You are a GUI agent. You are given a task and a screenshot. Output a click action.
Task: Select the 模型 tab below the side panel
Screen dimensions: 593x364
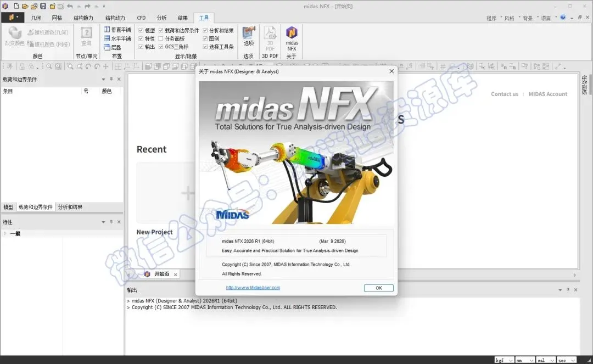8,207
